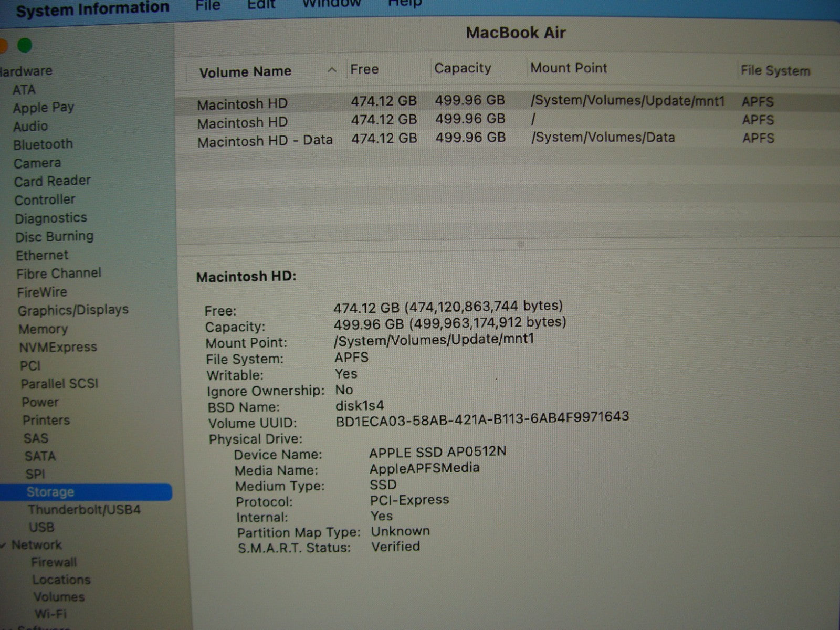Select Graphics/Displays in sidebar
The width and height of the screenshot is (840, 630).
pos(73,310)
